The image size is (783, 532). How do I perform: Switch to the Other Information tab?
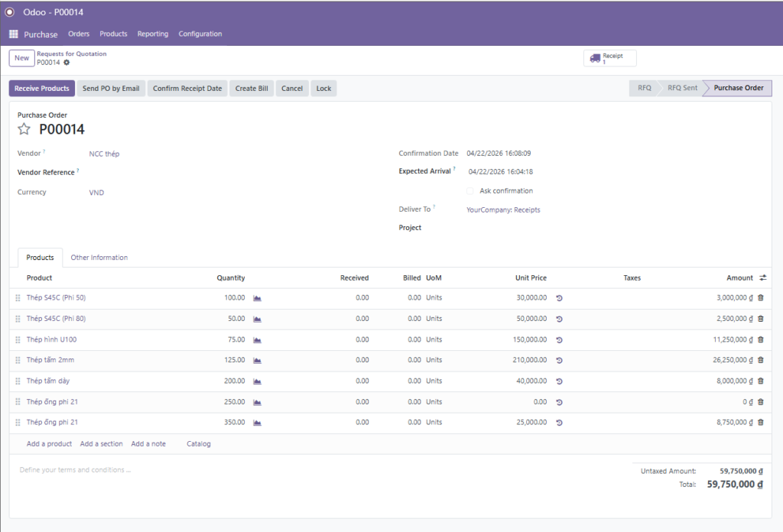coord(99,258)
